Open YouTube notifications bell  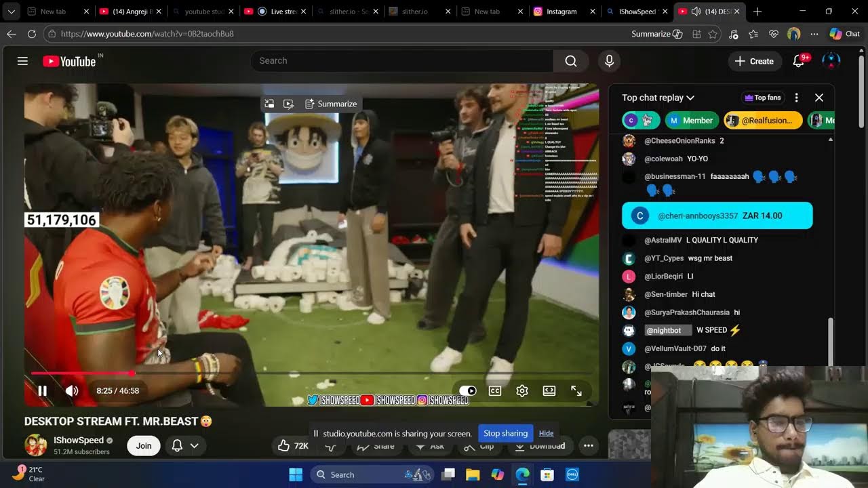[x=799, y=61]
